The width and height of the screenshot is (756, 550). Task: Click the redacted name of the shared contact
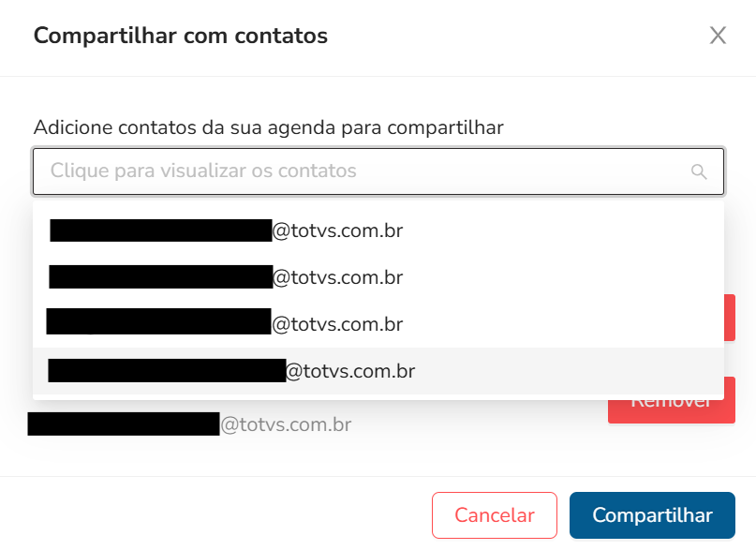[x=123, y=424]
